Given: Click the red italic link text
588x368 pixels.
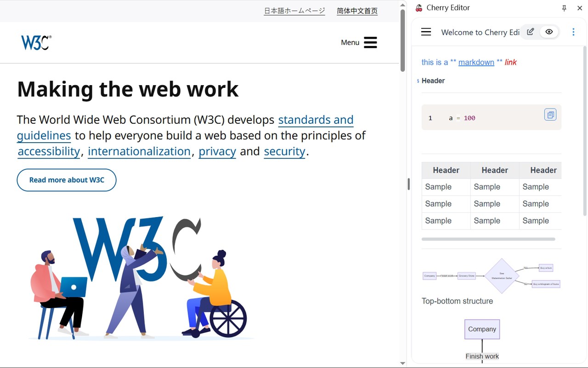Looking at the screenshot, I should pyautogui.click(x=510, y=62).
